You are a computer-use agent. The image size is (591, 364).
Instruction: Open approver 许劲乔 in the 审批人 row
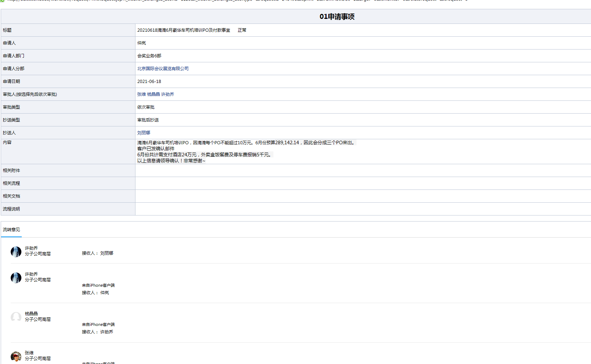click(168, 94)
